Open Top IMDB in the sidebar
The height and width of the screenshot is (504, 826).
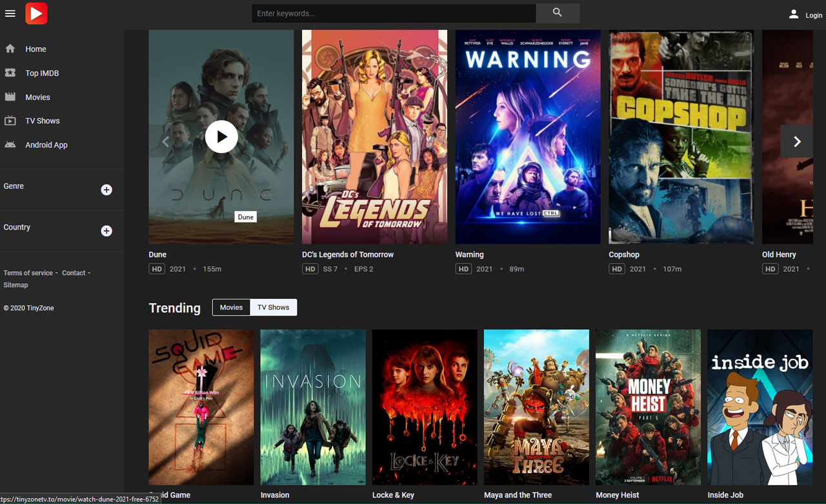[x=42, y=73]
